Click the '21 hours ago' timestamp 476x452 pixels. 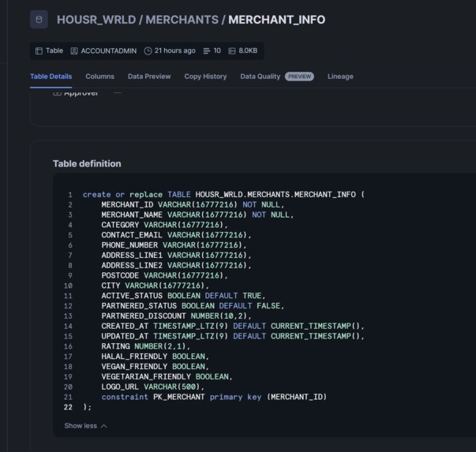pos(175,50)
